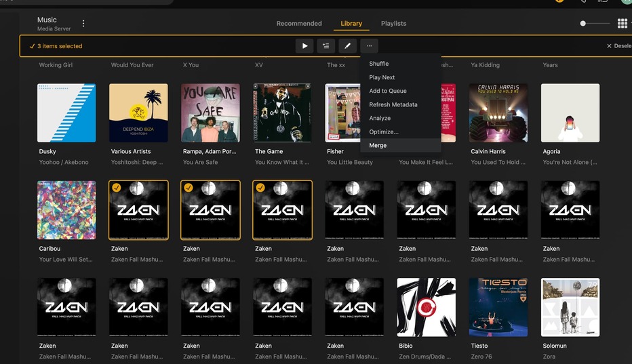
Task: Open Tiesto Zero 76 album cover
Action: tap(498, 307)
